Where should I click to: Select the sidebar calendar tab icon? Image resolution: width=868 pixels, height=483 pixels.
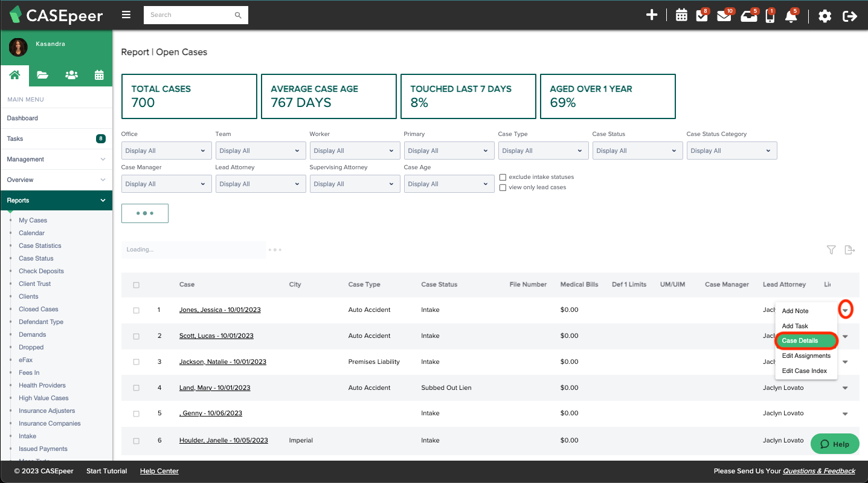(99, 75)
